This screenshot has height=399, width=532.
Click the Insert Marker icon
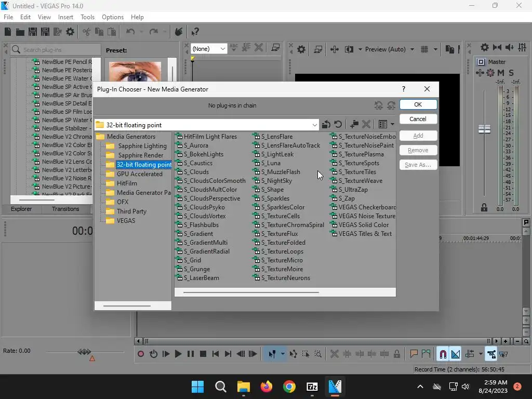click(x=414, y=354)
